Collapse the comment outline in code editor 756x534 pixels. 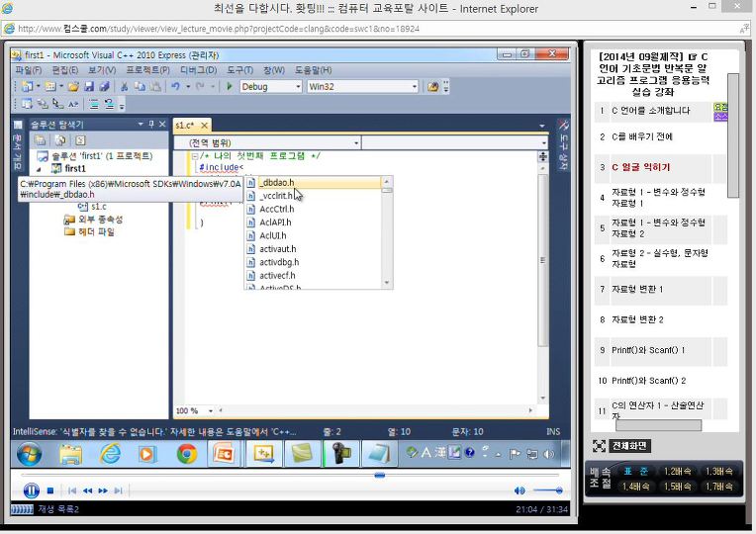194,156
